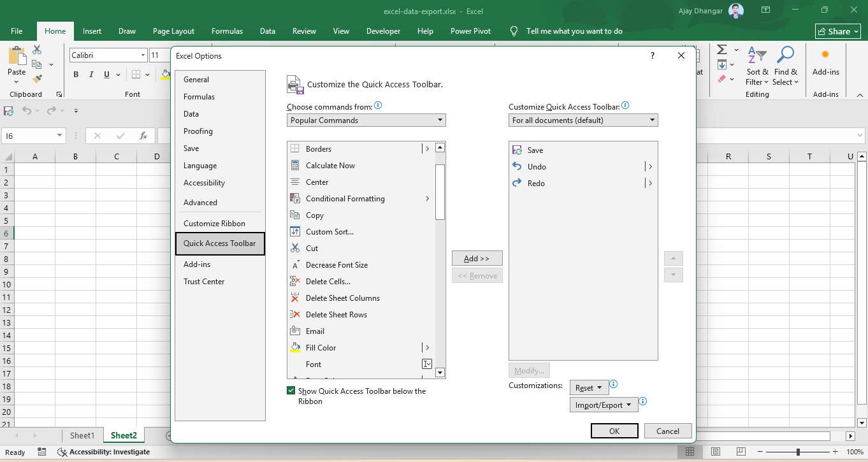Click the Paste icon in ribbon
Screen dimensions: 868x462
coord(17,55)
